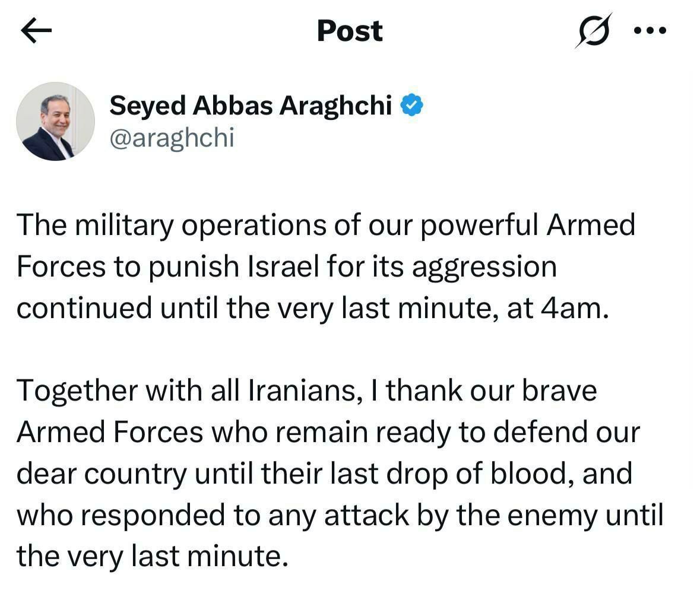This screenshot has width=700, height=591.
Task: Click the @araghchi handle
Action: pos(172,138)
